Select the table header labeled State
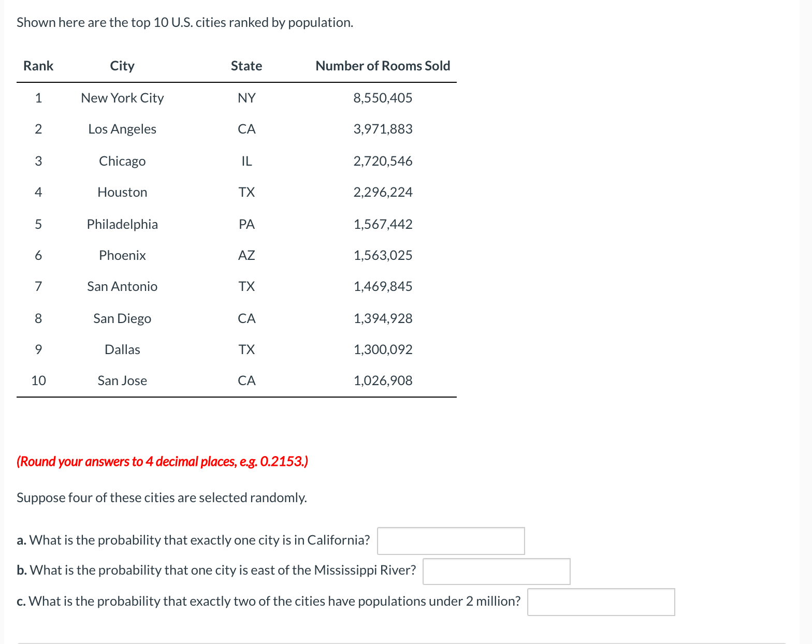This screenshot has width=812, height=644. pyautogui.click(x=247, y=66)
